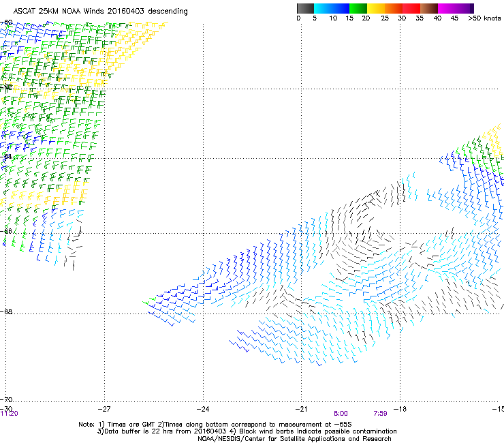Click the orange 25–30 knots legend segment

point(394,8)
